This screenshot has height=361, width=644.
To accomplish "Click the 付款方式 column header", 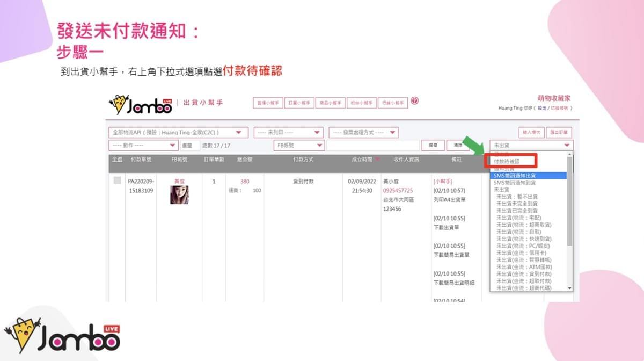I will point(303,160).
